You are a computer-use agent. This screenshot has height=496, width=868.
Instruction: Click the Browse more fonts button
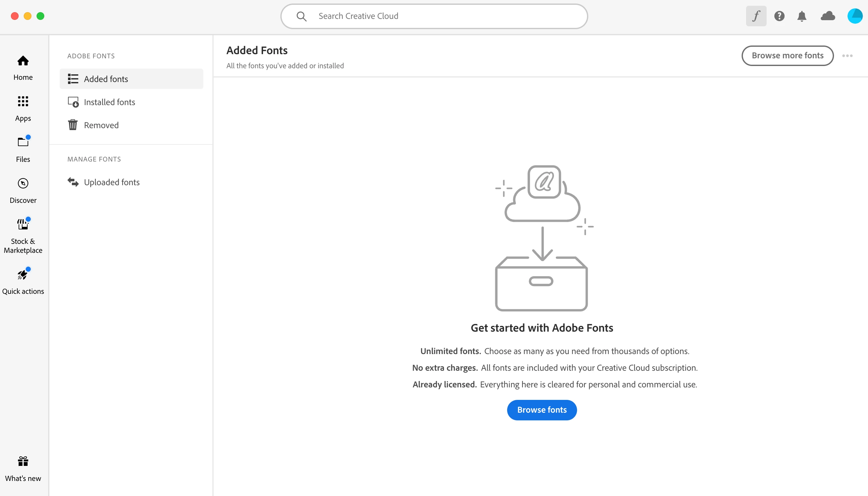pos(787,55)
